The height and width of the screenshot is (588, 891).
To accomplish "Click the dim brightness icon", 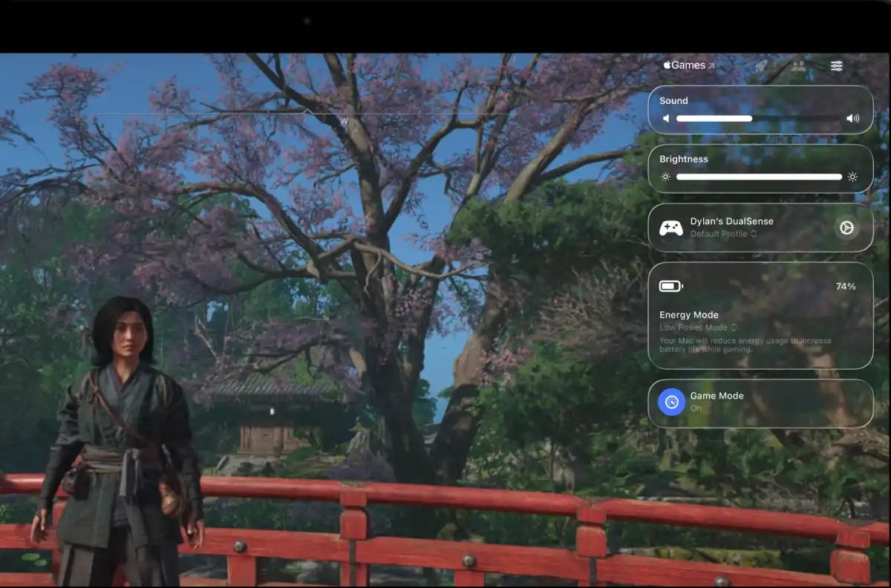I will click(665, 177).
